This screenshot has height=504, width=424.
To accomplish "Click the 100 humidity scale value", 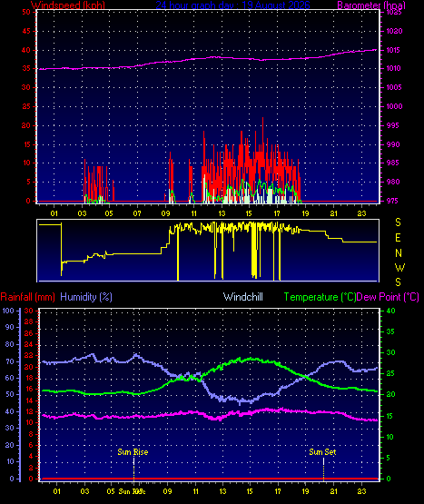I will (x=8, y=311).
